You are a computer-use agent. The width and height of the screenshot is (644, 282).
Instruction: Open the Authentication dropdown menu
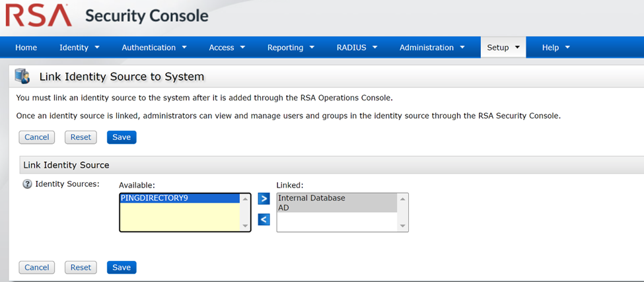point(154,48)
